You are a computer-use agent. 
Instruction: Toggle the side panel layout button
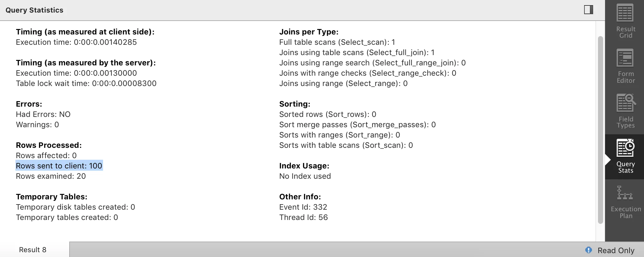[588, 10]
